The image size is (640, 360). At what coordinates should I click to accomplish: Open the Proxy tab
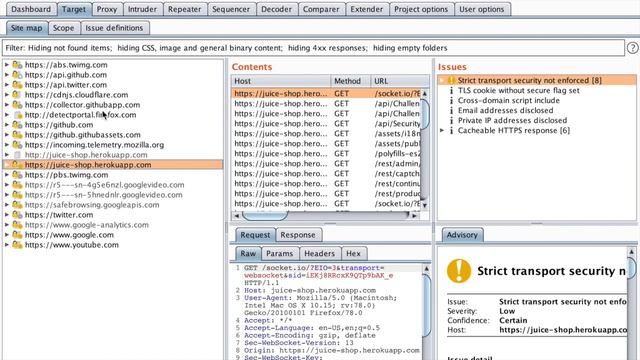click(x=107, y=9)
